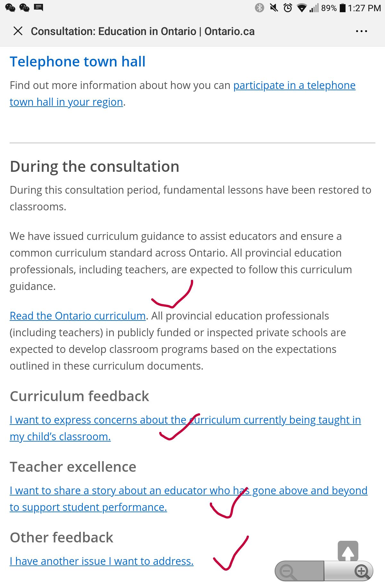The image size is (385, 588).
Task: Open I have another issue link
Action: (x=101, y=561)
